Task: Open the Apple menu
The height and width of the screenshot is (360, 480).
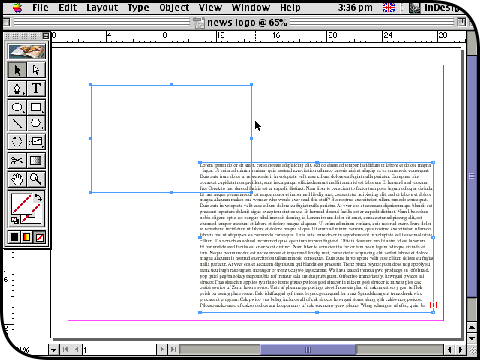Action: click(x=17, y=7)
